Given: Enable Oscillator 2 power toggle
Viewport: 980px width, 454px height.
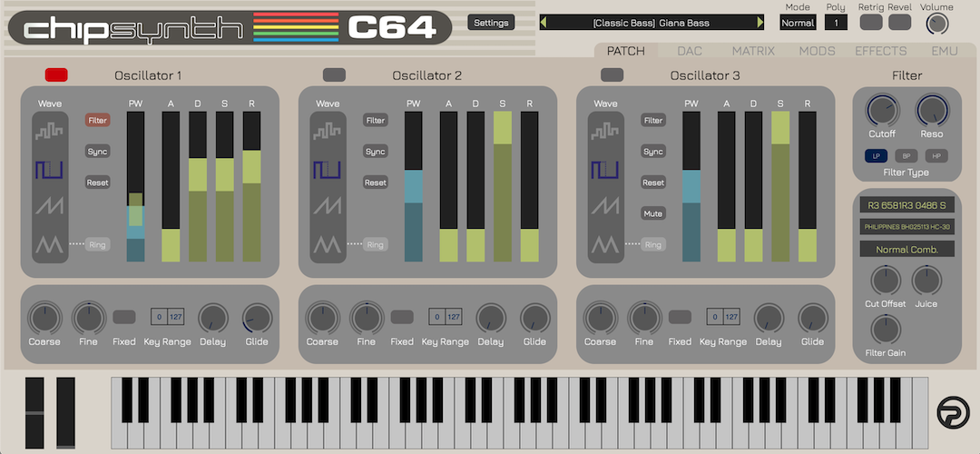Looking at the screenshot, I should tap(334, 75).
